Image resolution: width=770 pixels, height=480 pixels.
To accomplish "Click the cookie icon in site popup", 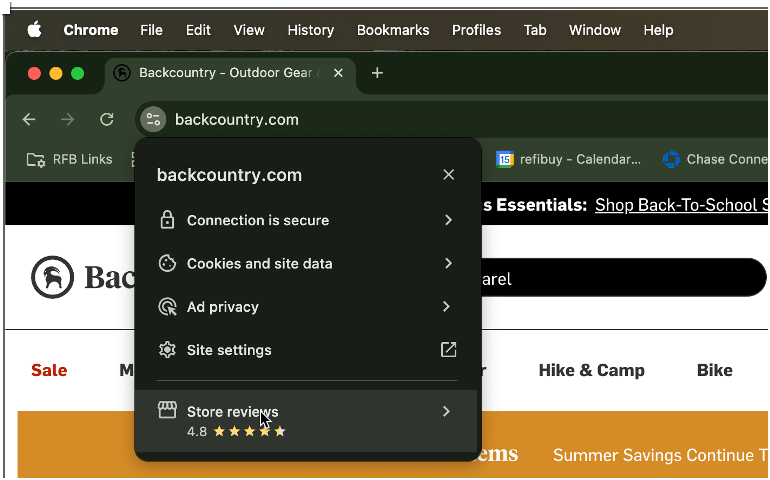I will click(167, 263).
